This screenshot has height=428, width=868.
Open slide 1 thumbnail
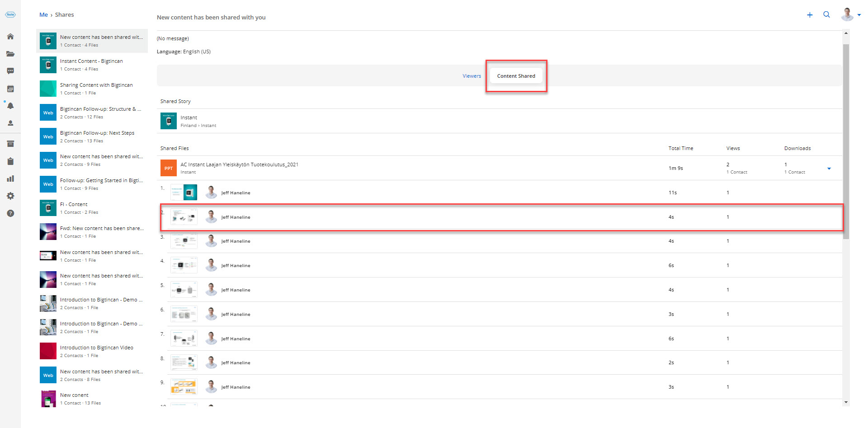[x=184, y=193]
